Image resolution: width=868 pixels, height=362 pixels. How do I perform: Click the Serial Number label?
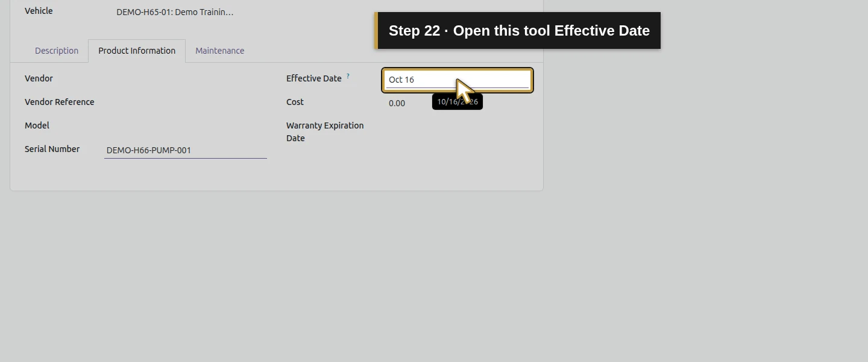click(x=52, y=149)
